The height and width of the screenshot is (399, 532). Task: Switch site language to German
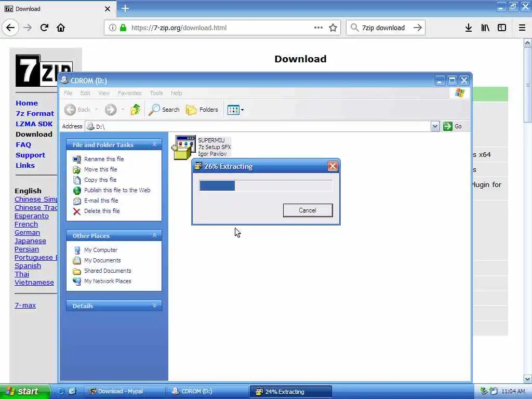[x=27, y=232]
